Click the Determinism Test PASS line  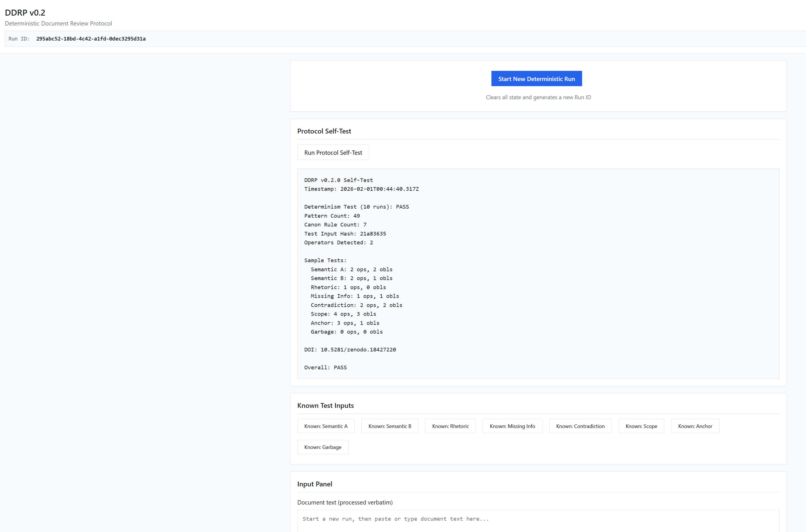[x=356, y=207]
